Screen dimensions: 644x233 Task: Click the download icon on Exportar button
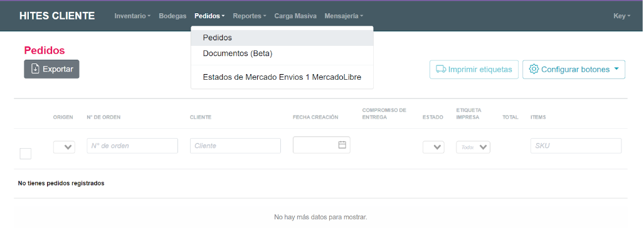point(35,68)
